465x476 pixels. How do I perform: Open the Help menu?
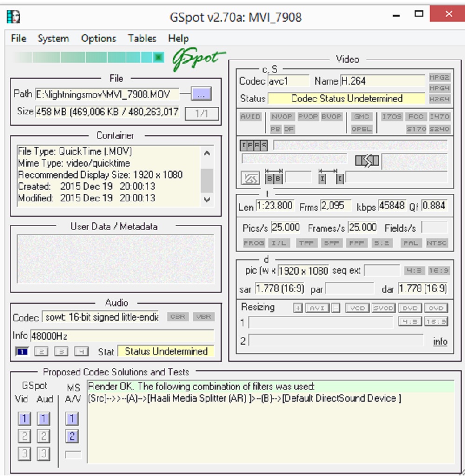point(179,39)
